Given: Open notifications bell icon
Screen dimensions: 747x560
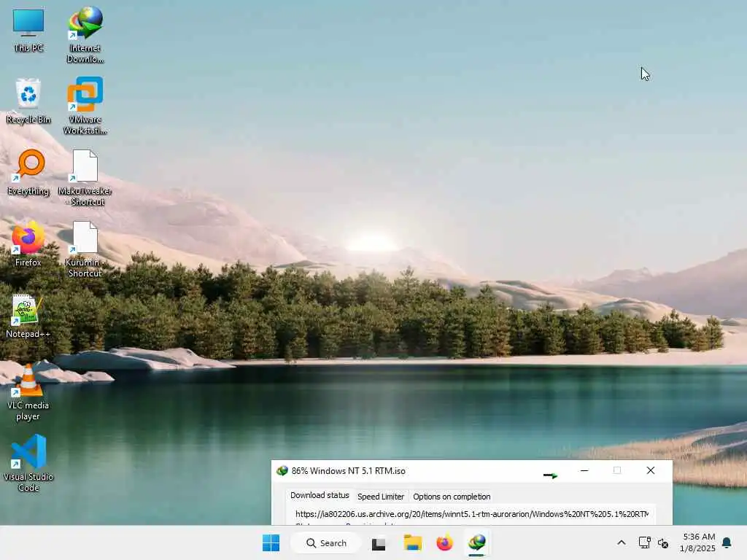Looking at the screenshot, I should point(727,542).
